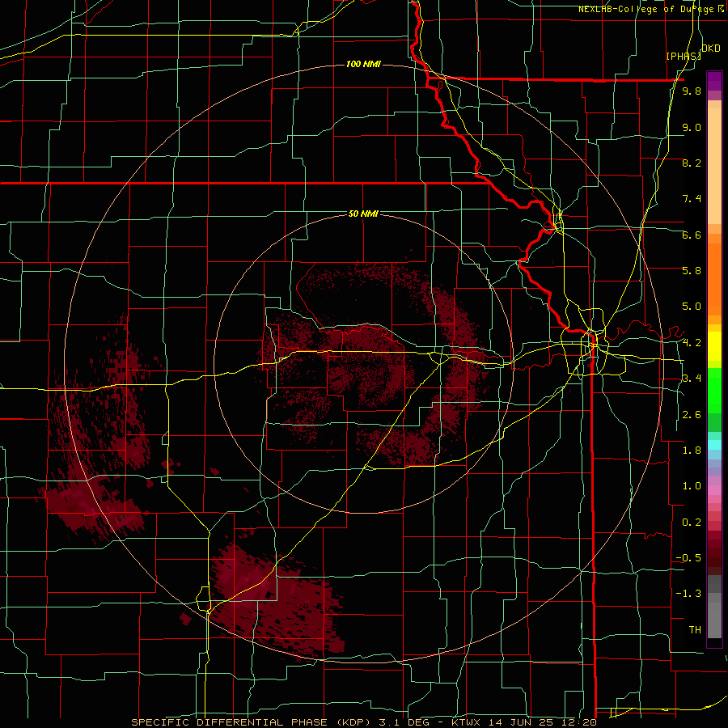This screenshot has height=728, width=728.
Task: Click the "TH" threshold label on the legend
Action: click(695, 630)
